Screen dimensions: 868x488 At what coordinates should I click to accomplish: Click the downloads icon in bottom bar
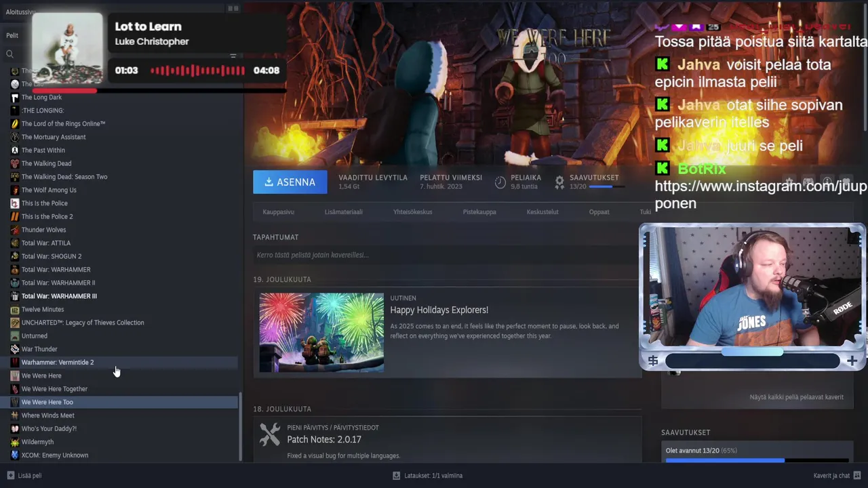[397, 475]
